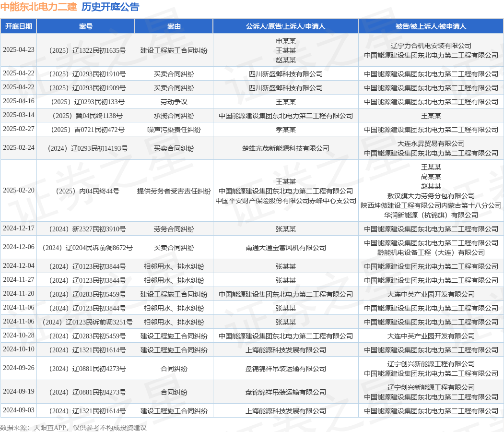Select case number (2024)辽0204民诉前调8672号
Screen dimensions: 504x432
(87, 248)
